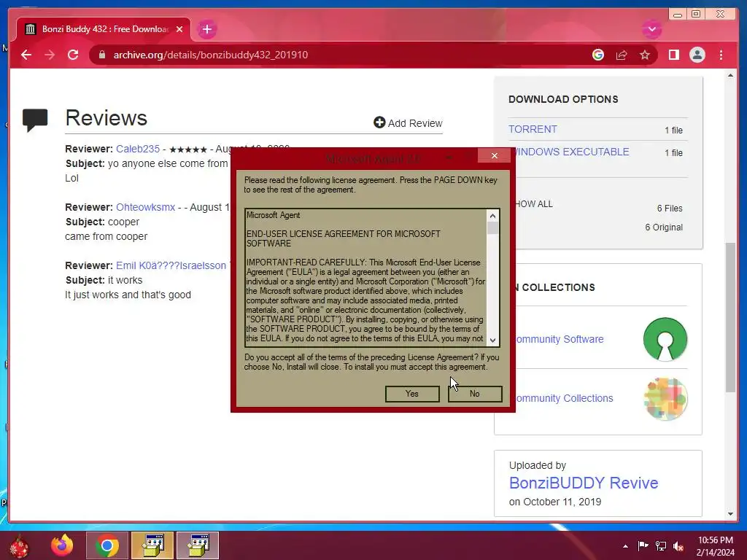The height and width of the screenshot is (560, 747).
Task: Close the Bonzi Buddy 432 tab
Action: (x=179, y=29)
